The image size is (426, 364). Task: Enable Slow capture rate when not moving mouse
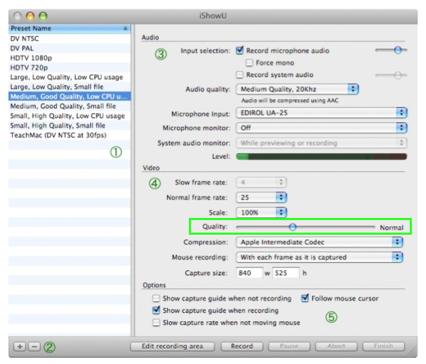[156, 323]
